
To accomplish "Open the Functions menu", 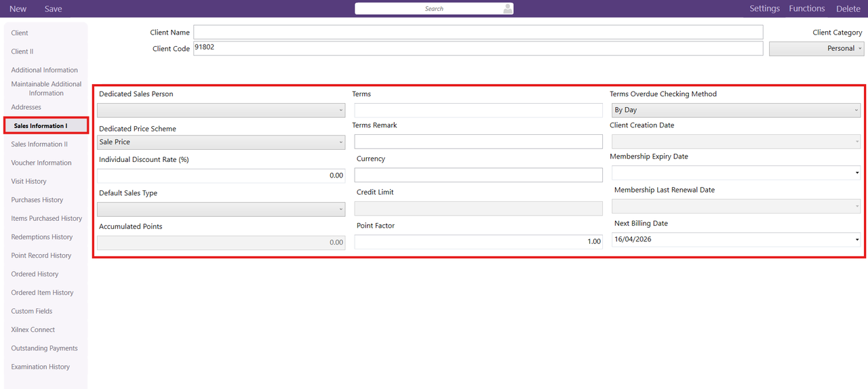I will coord(806,9).
